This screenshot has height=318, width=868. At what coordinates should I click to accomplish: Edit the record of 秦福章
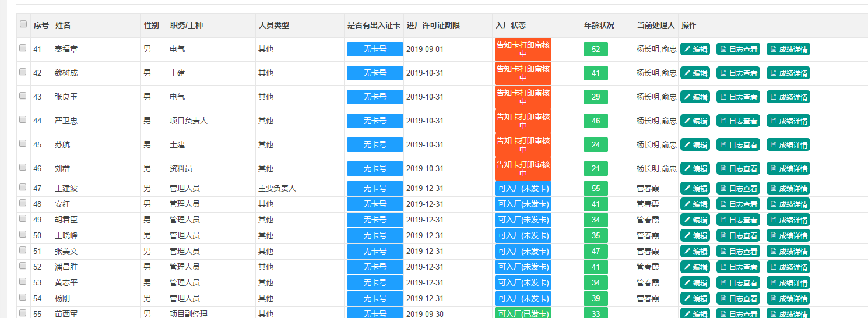click(x=695, y=49)
